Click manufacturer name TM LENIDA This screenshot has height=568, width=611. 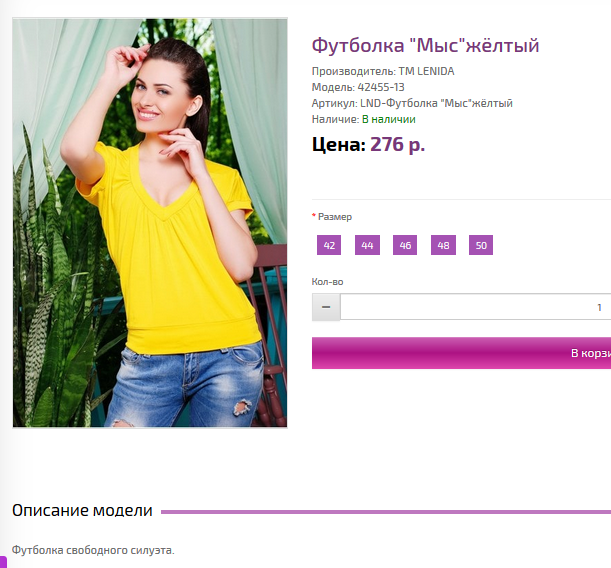point(426,71)
